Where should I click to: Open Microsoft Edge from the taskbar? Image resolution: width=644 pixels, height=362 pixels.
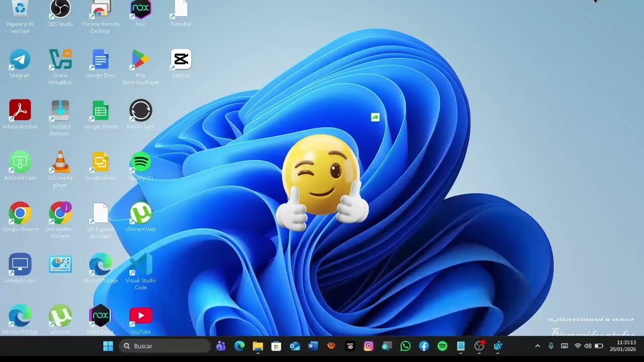point(239,346)
